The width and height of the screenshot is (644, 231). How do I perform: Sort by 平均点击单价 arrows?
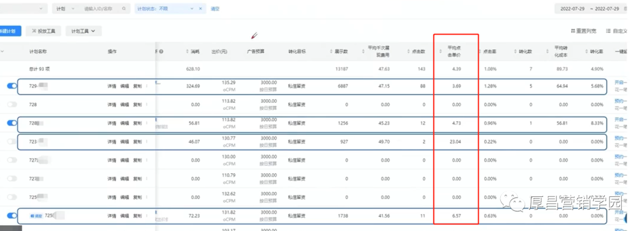click(x=441, y=51)
